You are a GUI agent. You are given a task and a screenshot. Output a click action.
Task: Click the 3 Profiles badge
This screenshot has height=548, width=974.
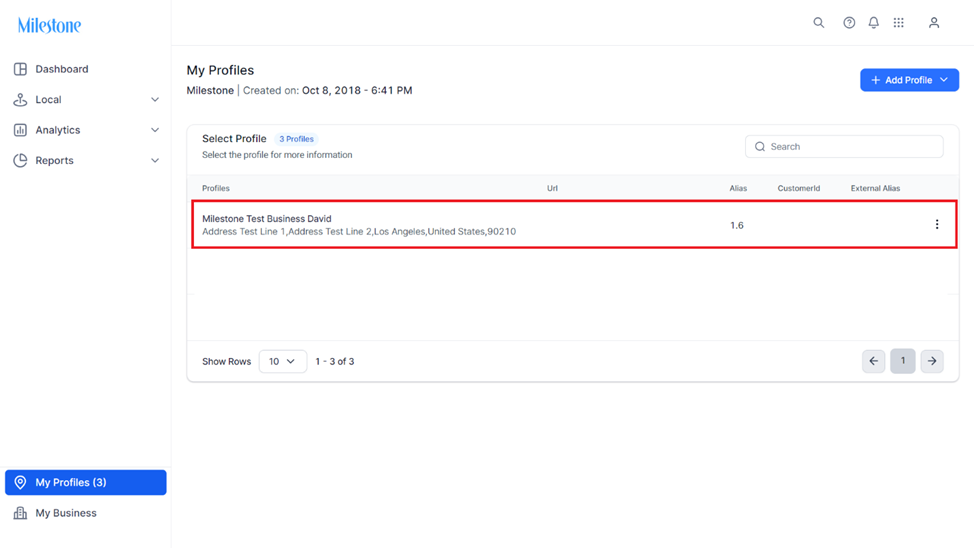tap(296, 139)
